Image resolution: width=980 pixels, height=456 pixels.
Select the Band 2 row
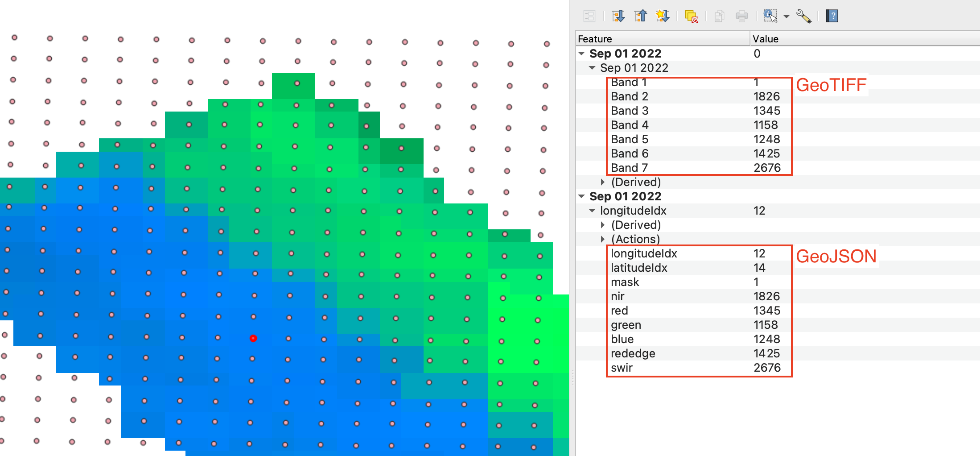point(630,96)
